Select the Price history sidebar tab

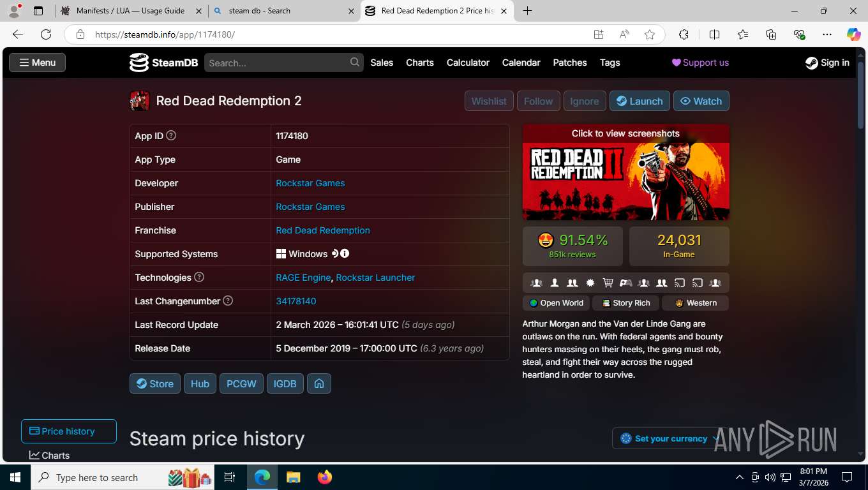click(69, 431)
